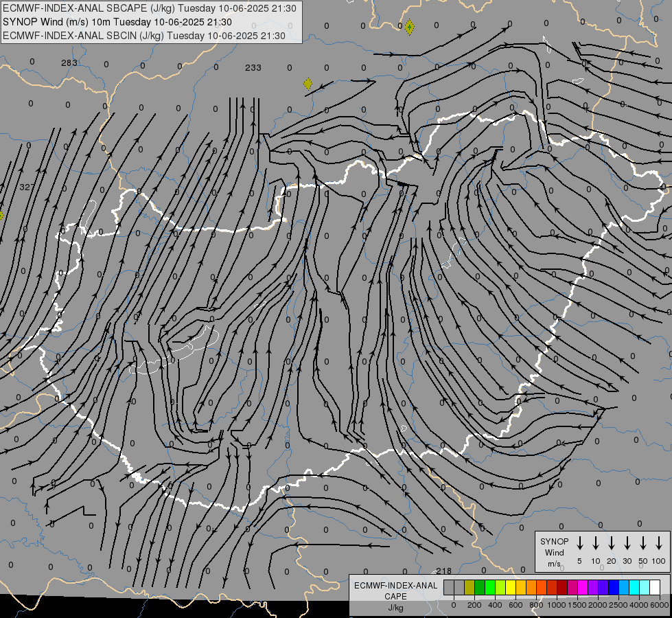The image size is (672, 618).
Task: Click the 'J/kg' unit label in the legend
Action: coord(395,608)
